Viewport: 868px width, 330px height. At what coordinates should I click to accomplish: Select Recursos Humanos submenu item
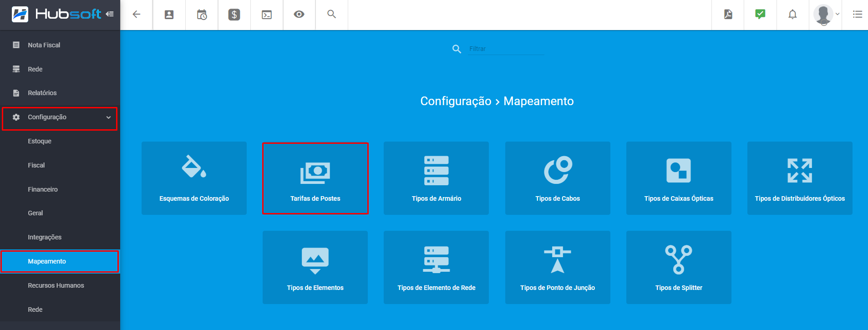[x=60, y=285]
